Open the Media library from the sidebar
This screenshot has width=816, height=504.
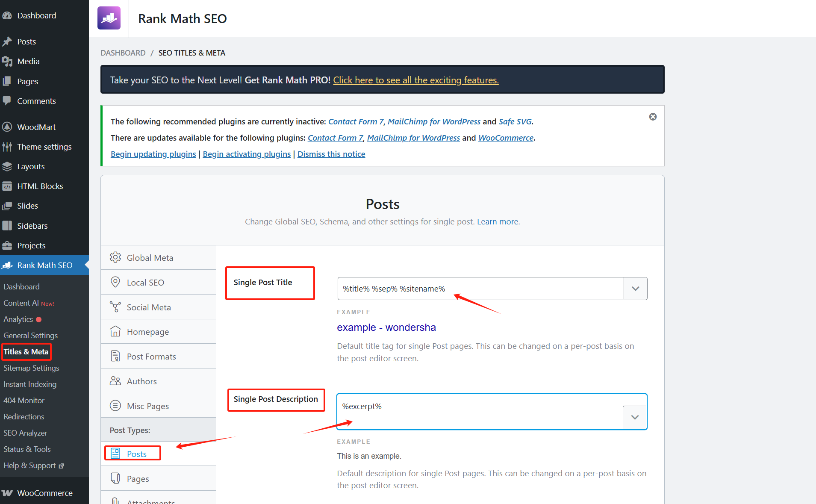point(28,61)
